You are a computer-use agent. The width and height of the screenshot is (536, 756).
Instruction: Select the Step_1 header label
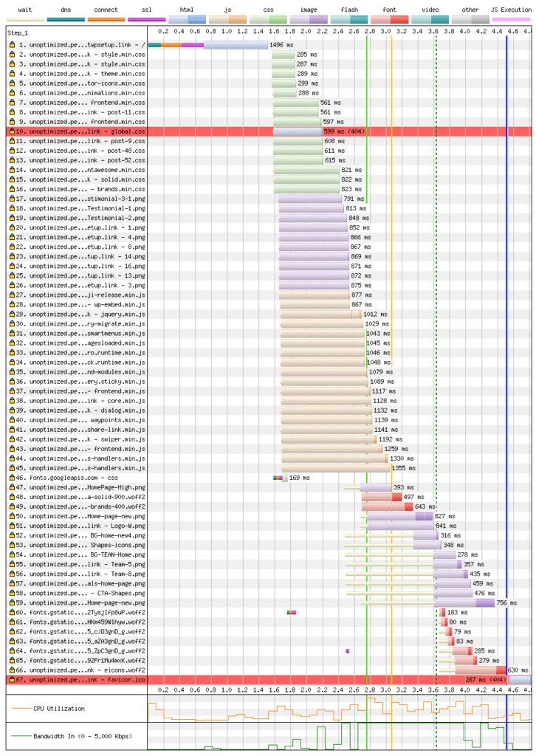(18, 32)
